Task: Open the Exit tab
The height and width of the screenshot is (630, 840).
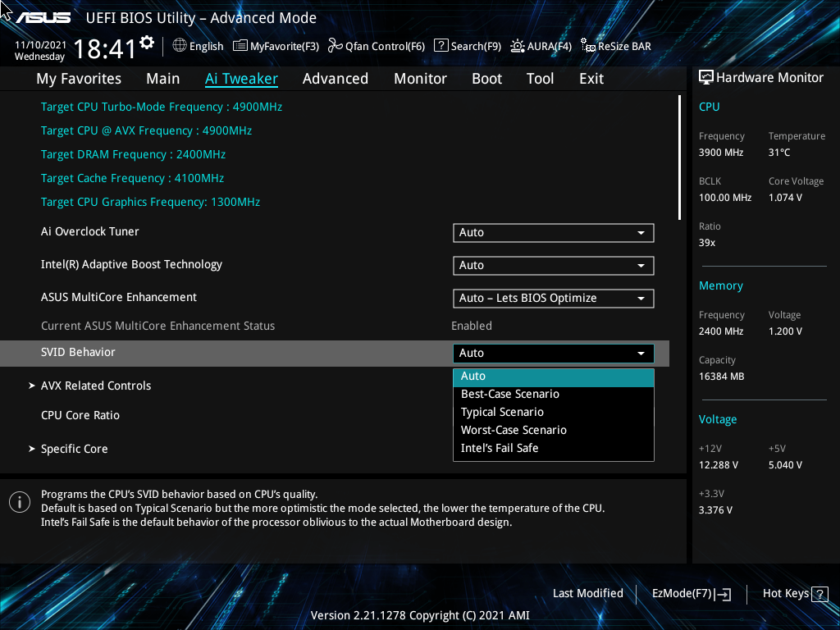Action: click(591, 79)
